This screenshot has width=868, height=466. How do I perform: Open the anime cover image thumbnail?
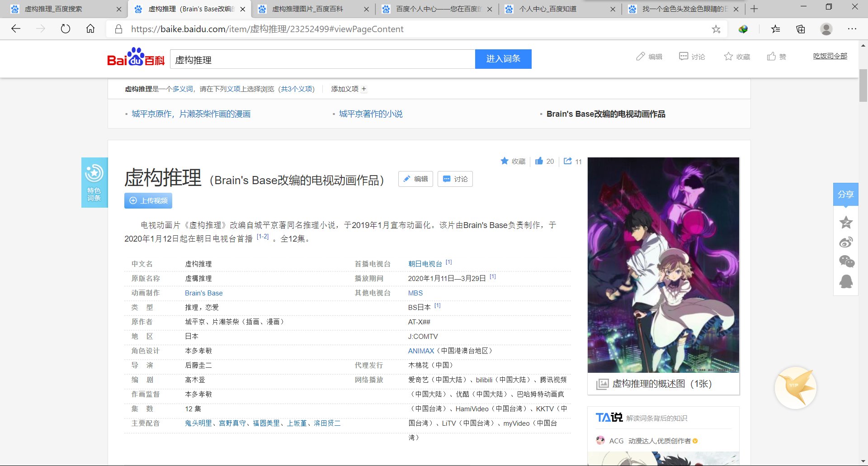click(663, 265)
